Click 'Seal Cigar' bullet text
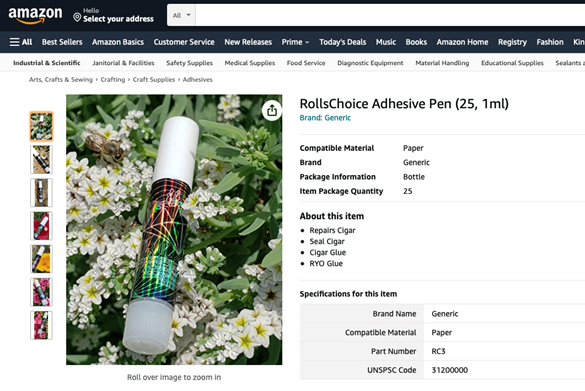 tap(327, 241)
